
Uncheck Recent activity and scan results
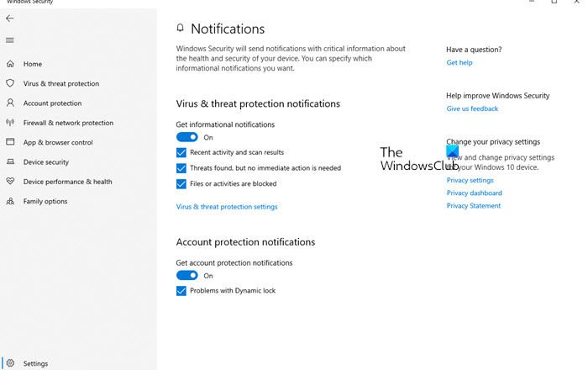tap(181, 153)
